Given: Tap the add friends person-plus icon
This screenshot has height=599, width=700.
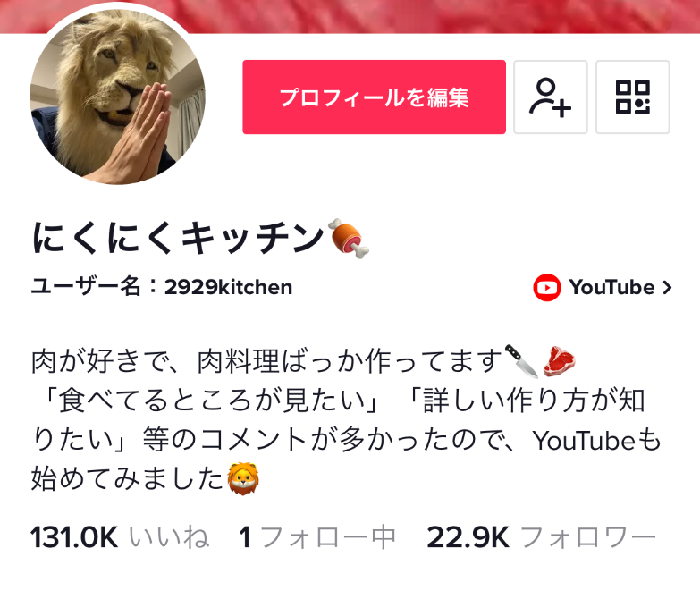Looking at the screenshot, I should (x=551, y=97).
